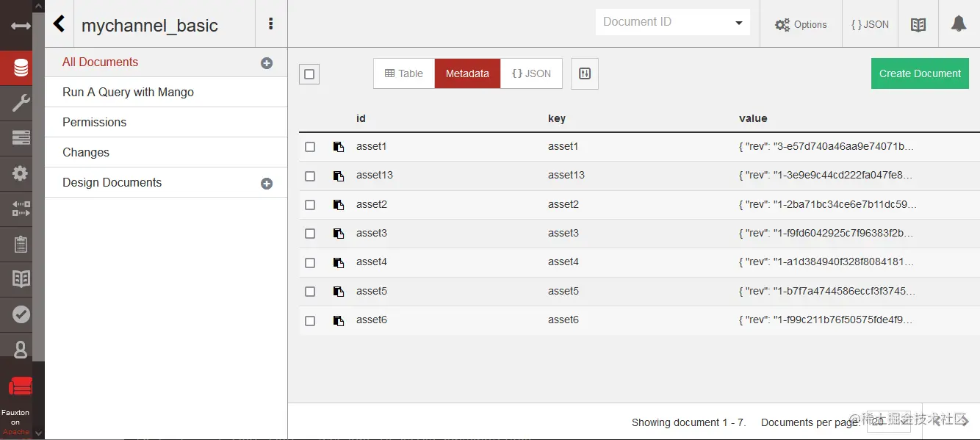Add new item next to Design Documents
Viewport: 980px width, 440px height.
click(267, 184)
